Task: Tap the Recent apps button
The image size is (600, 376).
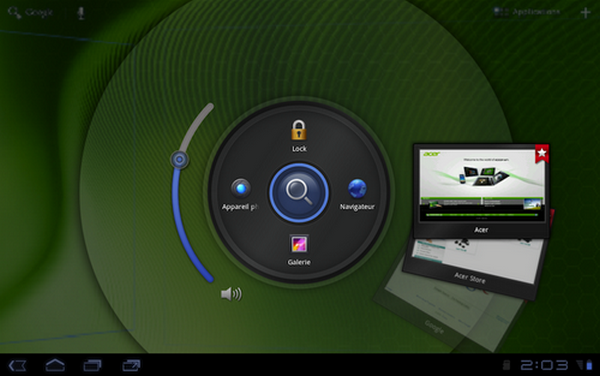Action: [92, 365]
